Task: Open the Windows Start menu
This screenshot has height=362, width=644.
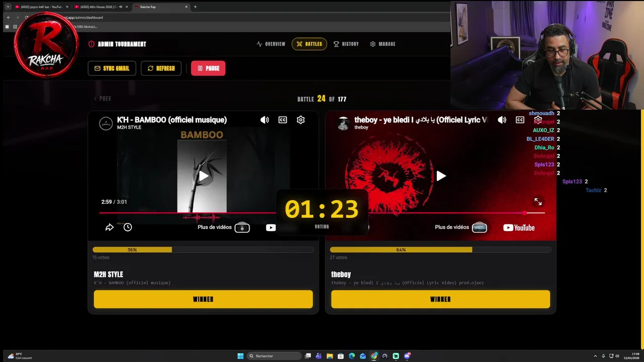Action: 240,356
